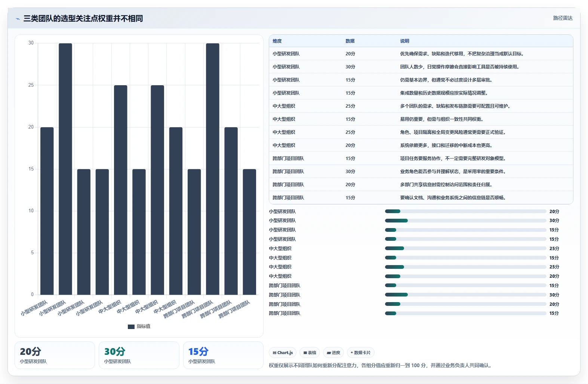The image size is (588, 384).
Task: Click the 中大型组织 20分 progress bar
Action: 465,276
